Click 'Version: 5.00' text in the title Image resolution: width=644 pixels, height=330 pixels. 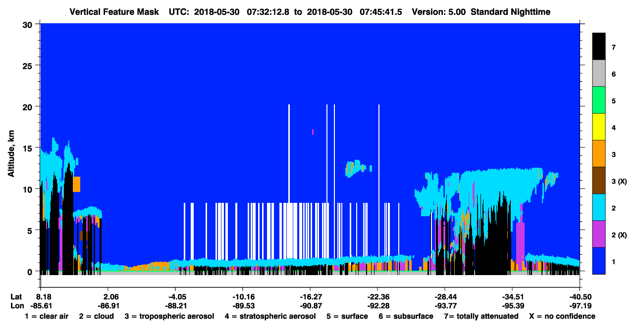tap(438, 12)
